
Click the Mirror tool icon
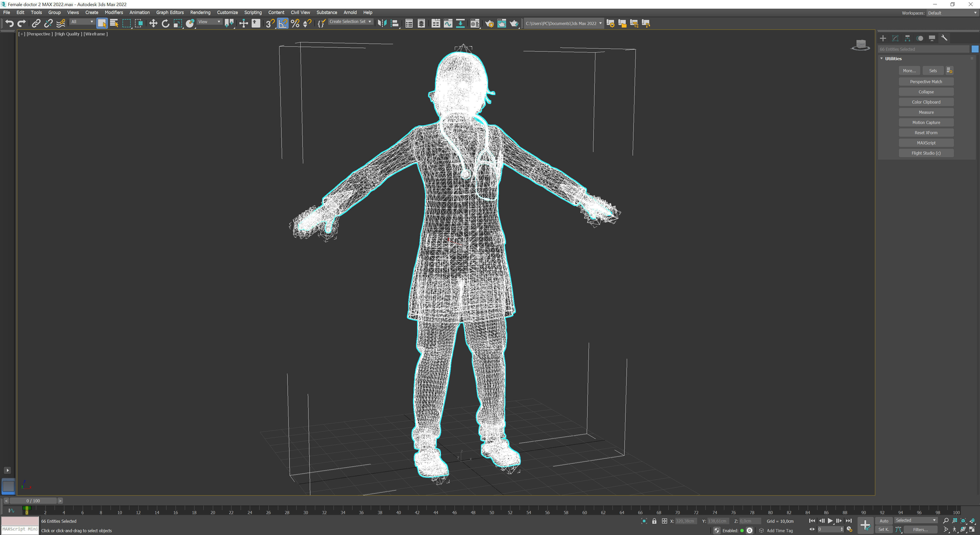[x=382, y=23]
